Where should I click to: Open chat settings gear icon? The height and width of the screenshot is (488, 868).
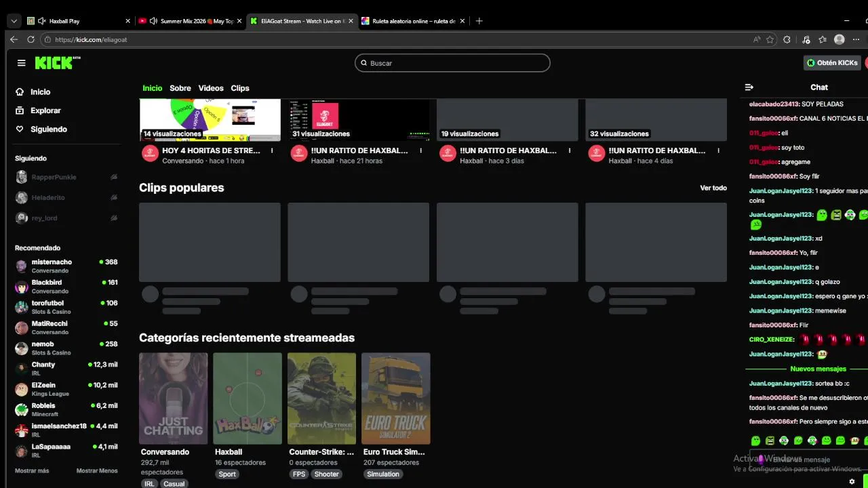(852, 482)
